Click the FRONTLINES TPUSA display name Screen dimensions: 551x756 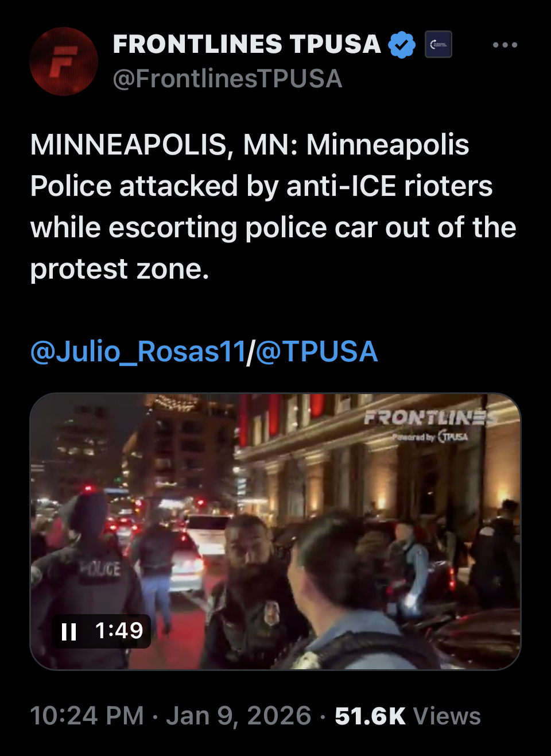coord(247,44)
